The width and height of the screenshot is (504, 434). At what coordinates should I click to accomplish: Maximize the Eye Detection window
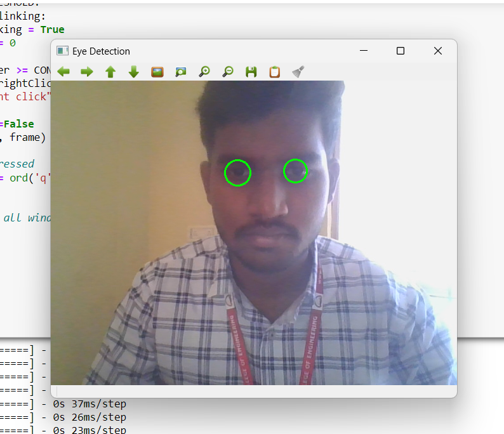pos(401,51)
